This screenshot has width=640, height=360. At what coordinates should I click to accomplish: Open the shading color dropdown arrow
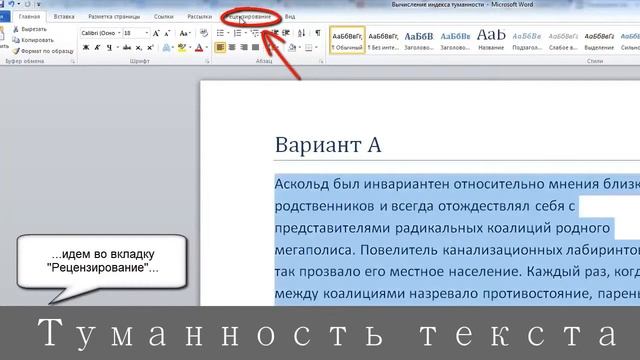pyautogui.click(x=300, y=48)
